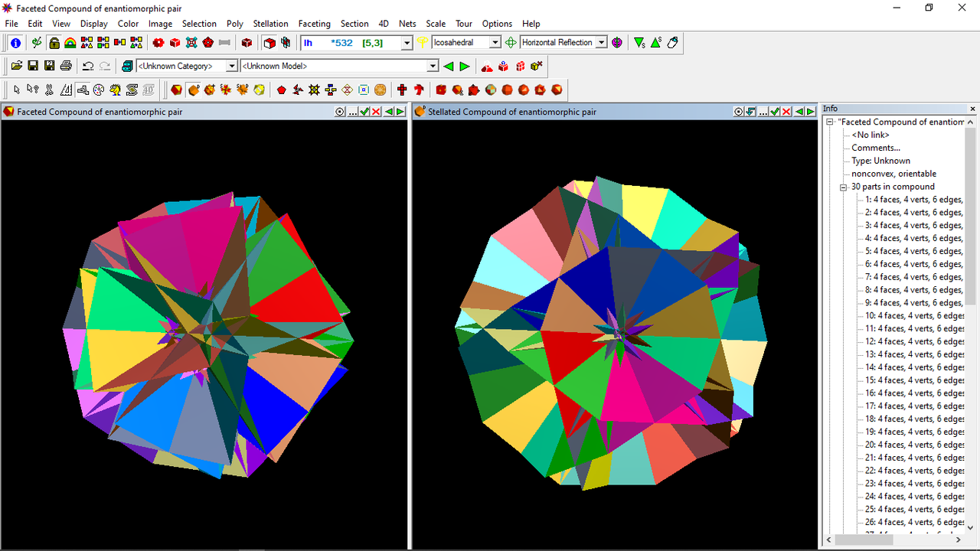Click the dark red cube icon
The width and height of the screenshot is (980, 551).
[x=247, y=43]
